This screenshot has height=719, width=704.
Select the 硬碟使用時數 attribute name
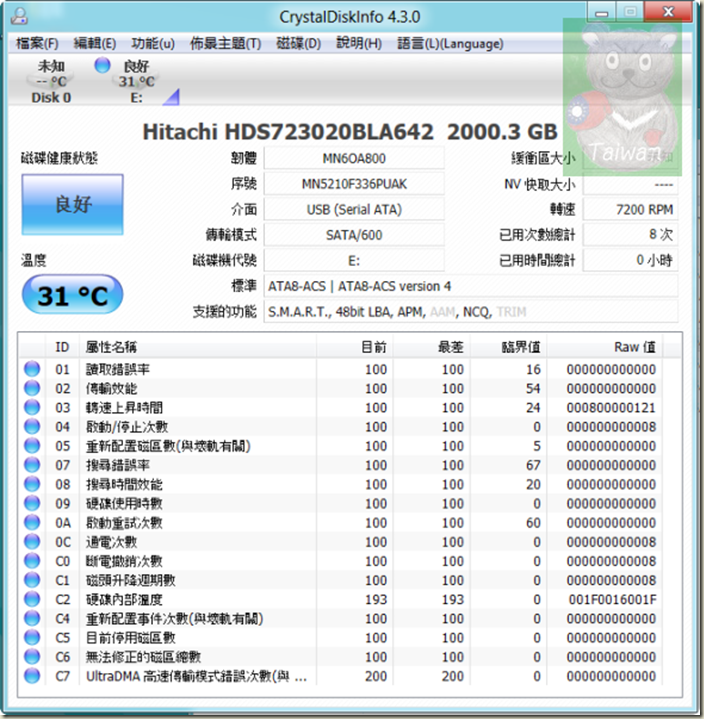click(x=124, y=503)
